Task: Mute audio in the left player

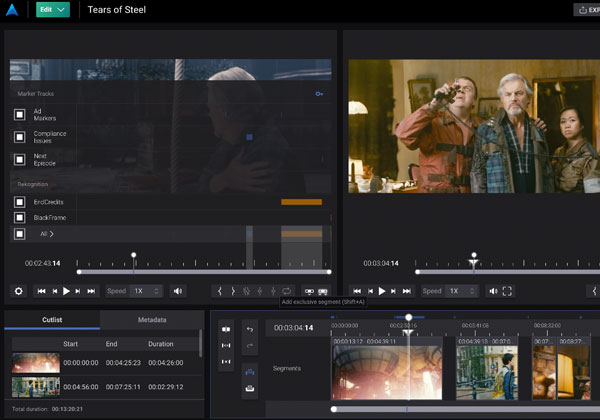Action: (178, 291)
